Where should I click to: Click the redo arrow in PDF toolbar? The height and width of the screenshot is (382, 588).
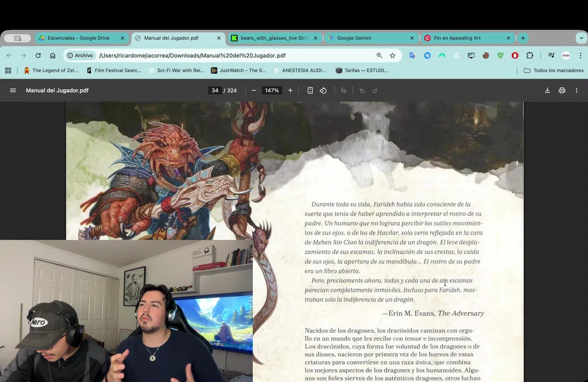[x=375, y=90]
